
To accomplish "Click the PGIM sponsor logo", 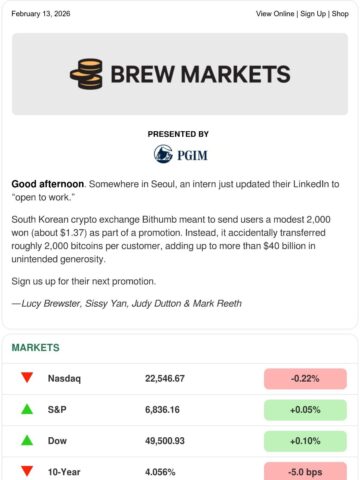I will coord(180,154).
